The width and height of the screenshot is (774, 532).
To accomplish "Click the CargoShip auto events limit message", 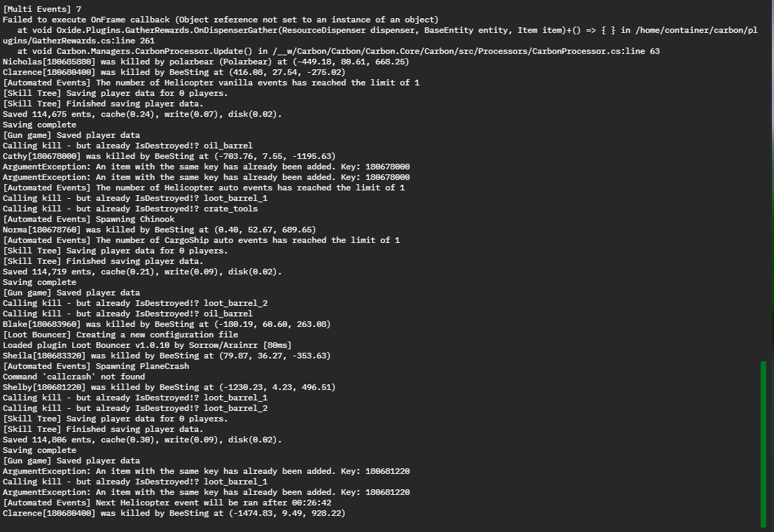I will tap(201, 240).
